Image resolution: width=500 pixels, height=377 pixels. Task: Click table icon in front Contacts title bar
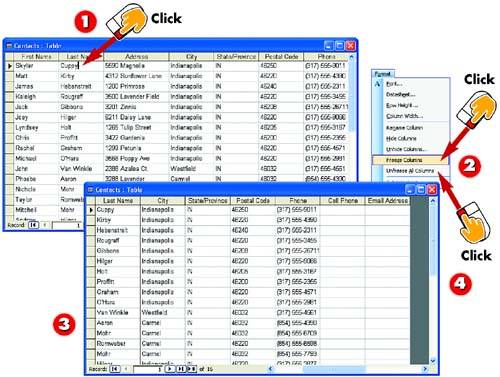[x=90, y=190]
